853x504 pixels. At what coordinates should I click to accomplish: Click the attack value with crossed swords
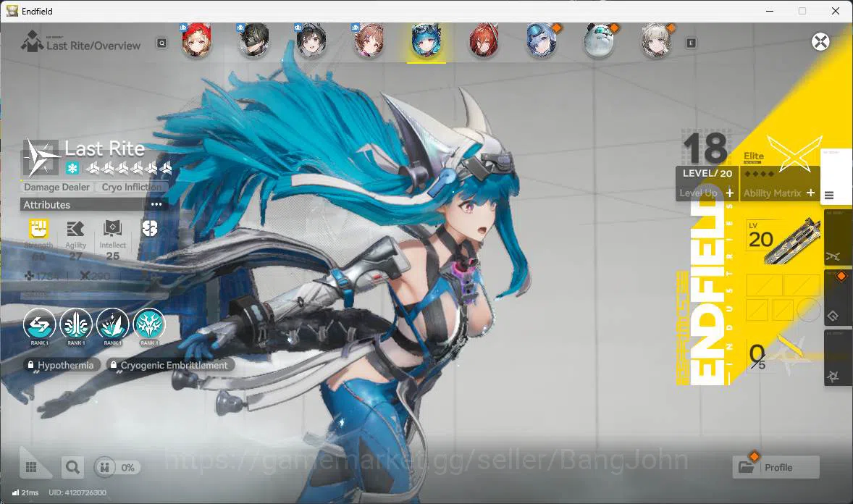[95, 277]
